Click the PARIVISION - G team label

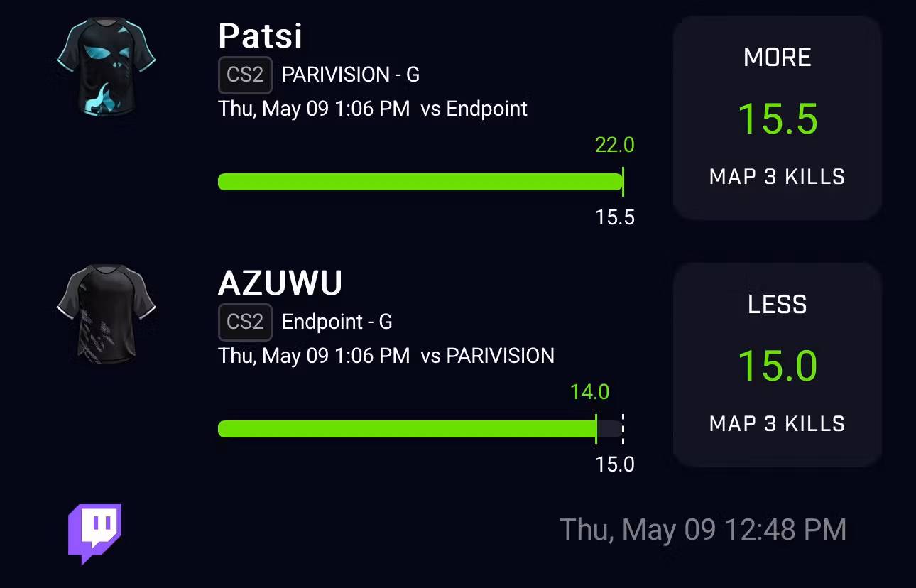[351, 75]
